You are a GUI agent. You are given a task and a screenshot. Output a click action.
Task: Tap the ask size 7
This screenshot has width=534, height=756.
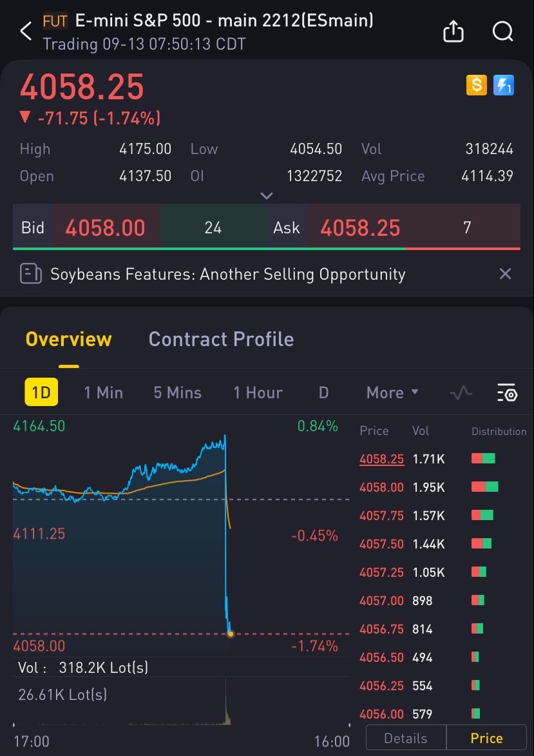coord(466,228)
